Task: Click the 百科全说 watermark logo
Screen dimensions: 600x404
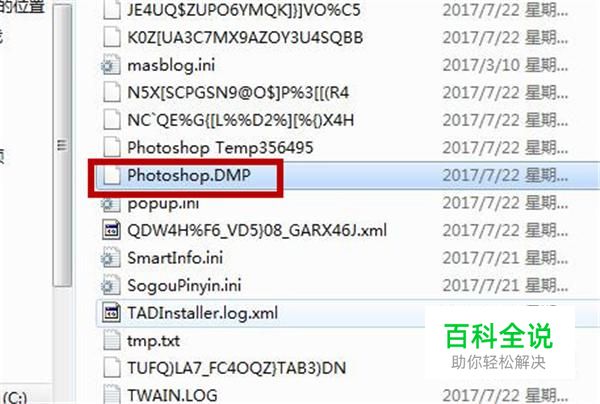Action: coord(499,336)
